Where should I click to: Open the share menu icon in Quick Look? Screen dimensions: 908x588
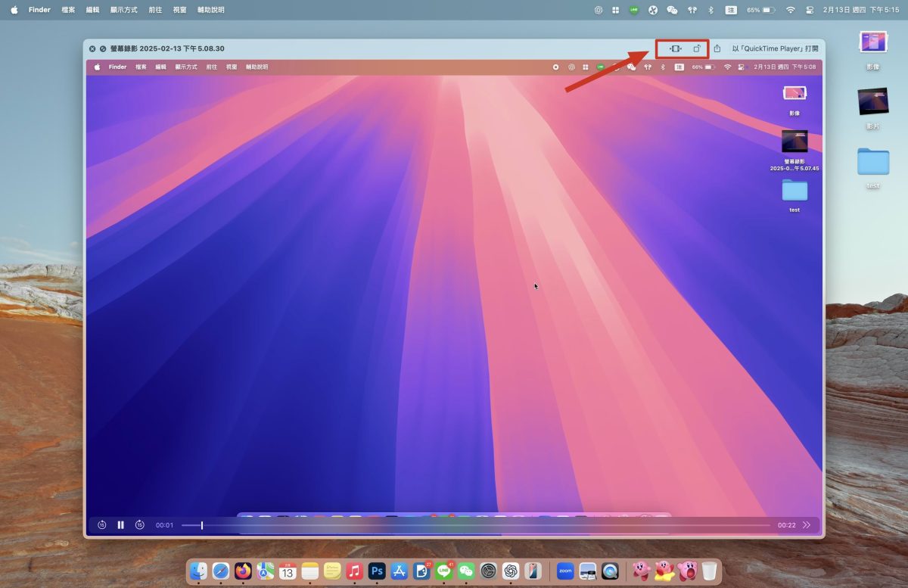717,48
